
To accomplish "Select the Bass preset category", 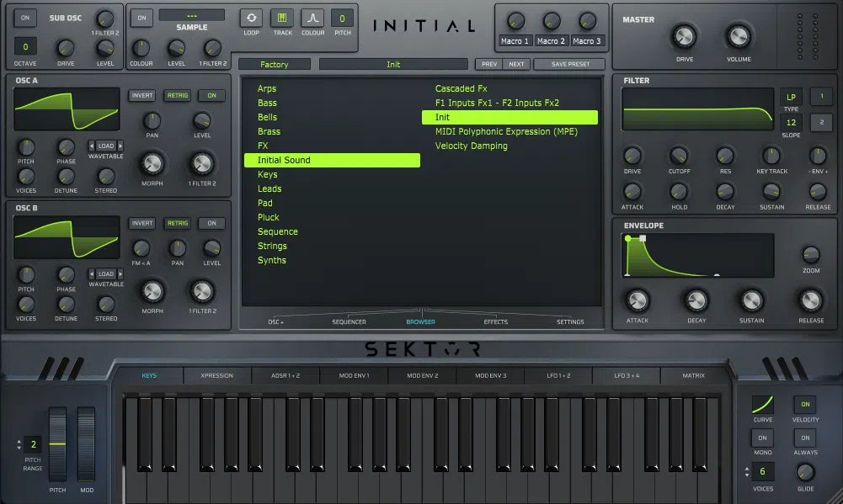I will coord(266,103).
